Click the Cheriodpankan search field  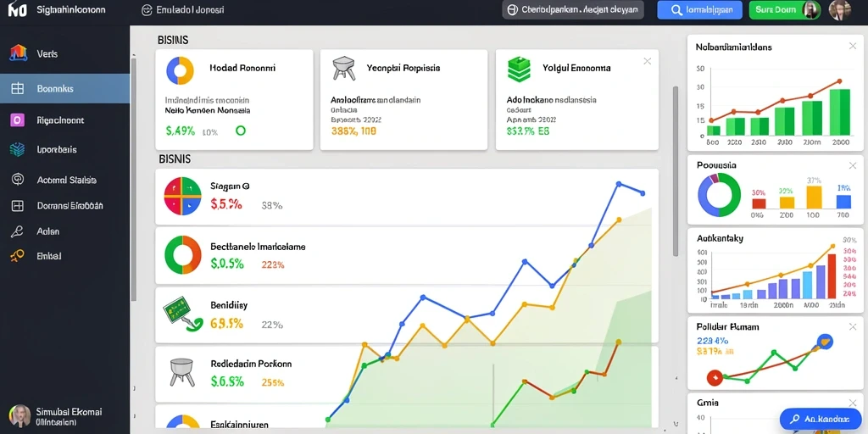click(573, 10)
